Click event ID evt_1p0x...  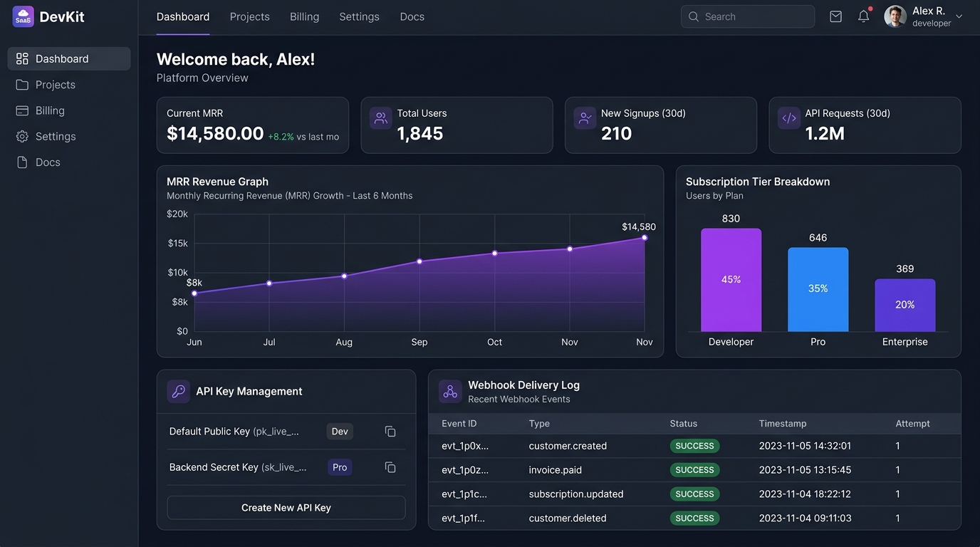pos(465,446)
